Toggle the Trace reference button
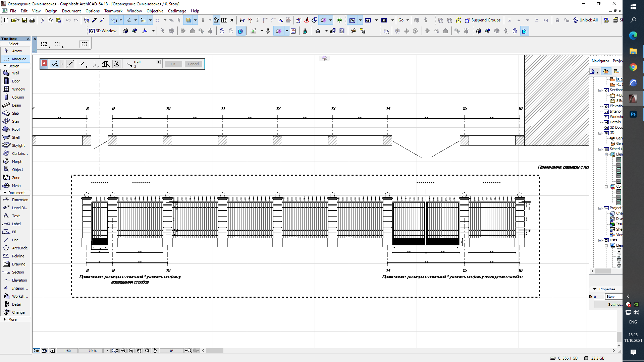Viewport: 644px width, 362px height. (x=188, y=20)
